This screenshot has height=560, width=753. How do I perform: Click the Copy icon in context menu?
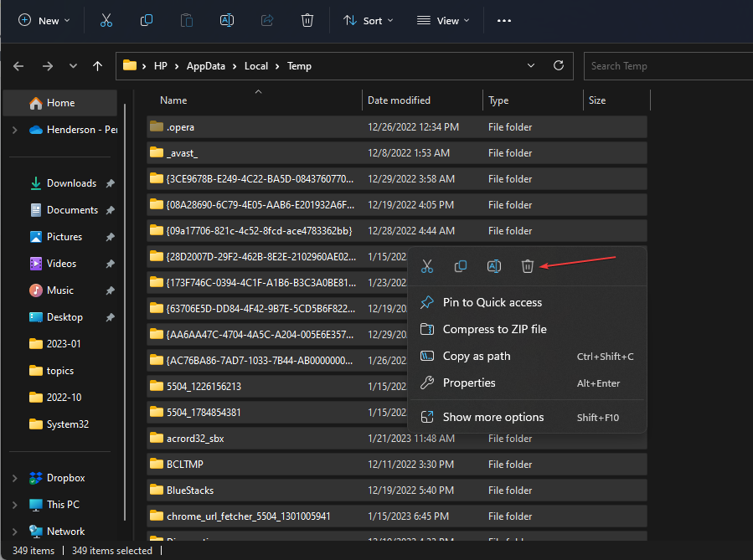point(461,266)
